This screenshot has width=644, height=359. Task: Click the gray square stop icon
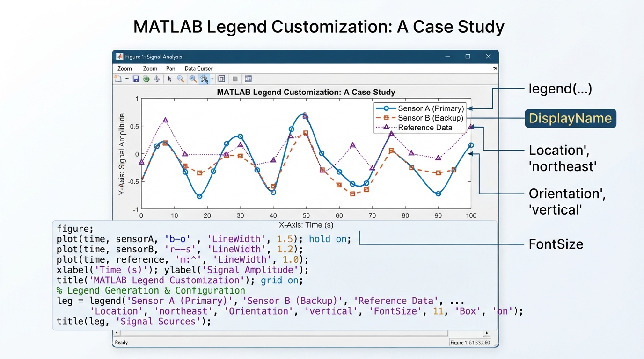point(235,79)
